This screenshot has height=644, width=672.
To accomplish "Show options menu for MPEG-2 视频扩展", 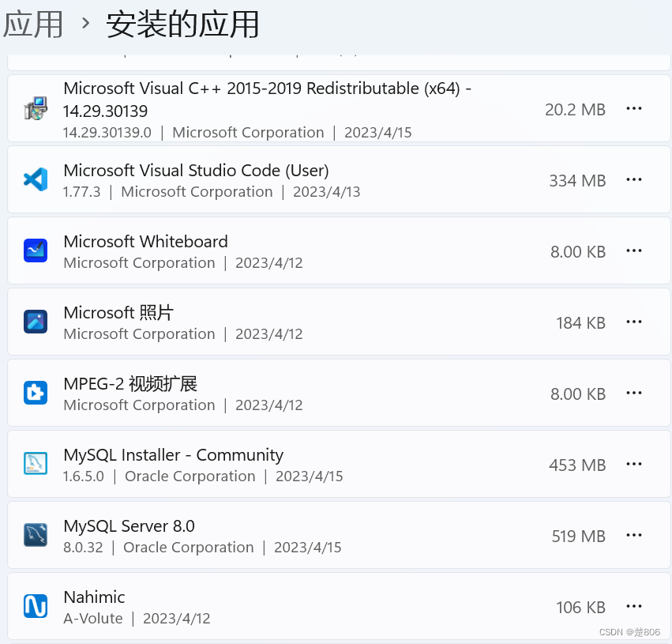I will (x=634, y=394).
